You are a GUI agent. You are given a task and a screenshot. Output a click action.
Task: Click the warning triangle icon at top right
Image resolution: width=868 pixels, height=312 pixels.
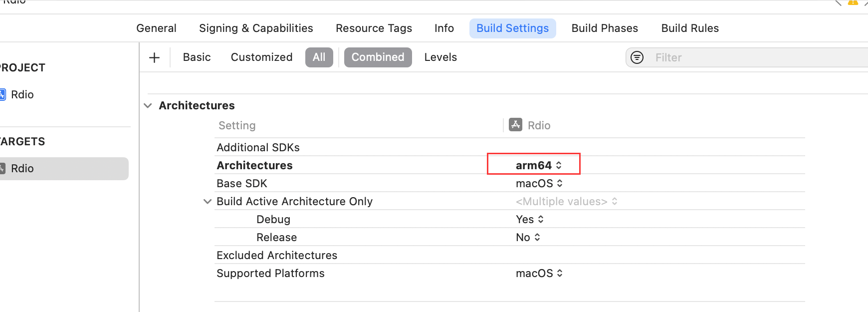click(853, 2)
